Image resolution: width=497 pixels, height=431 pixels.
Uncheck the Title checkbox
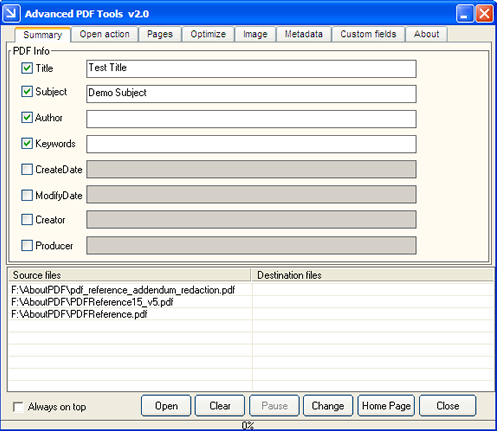[27, 68]
